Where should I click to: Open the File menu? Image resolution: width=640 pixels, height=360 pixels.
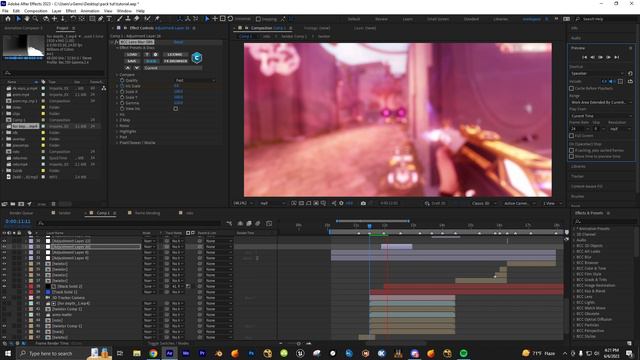pos(5,11)
